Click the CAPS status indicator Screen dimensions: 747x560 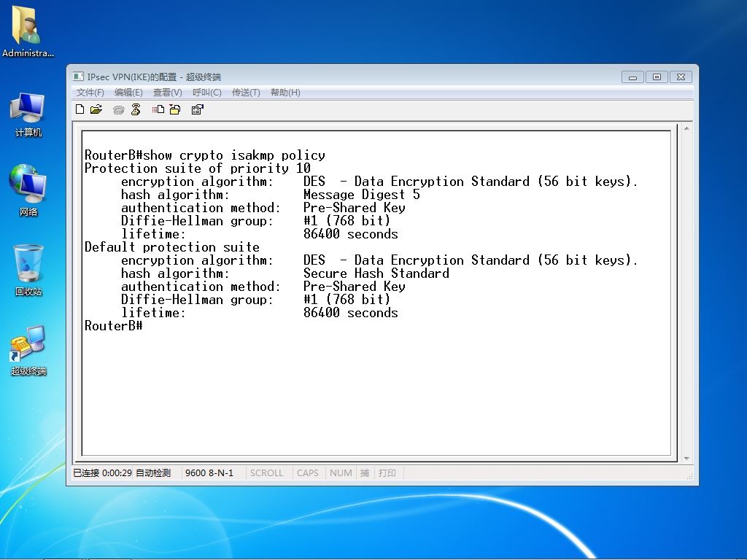click(x=308, y=472)
